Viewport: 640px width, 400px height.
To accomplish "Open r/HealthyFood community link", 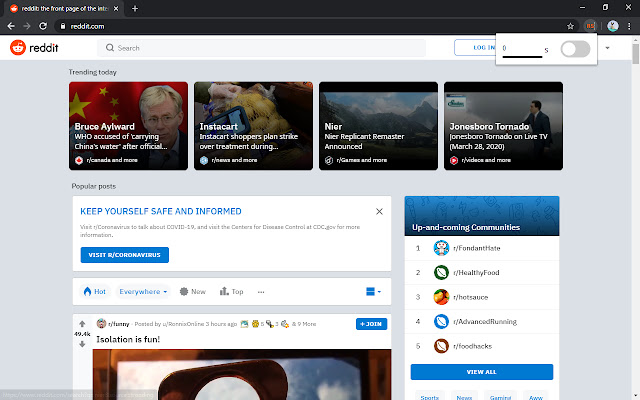I will click(476, 273).
